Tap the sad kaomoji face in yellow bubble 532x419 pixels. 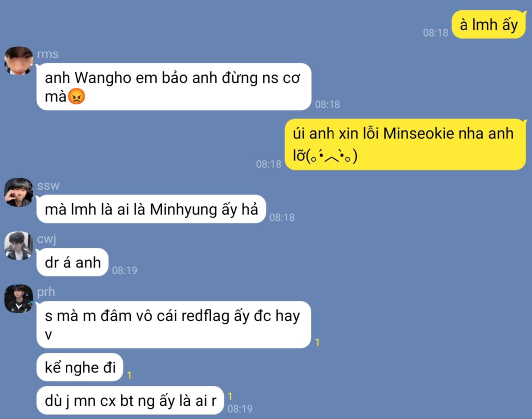[x=332, y=156]
